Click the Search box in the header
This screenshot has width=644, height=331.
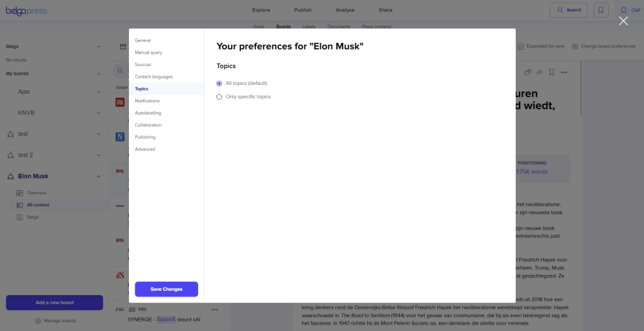569,10
